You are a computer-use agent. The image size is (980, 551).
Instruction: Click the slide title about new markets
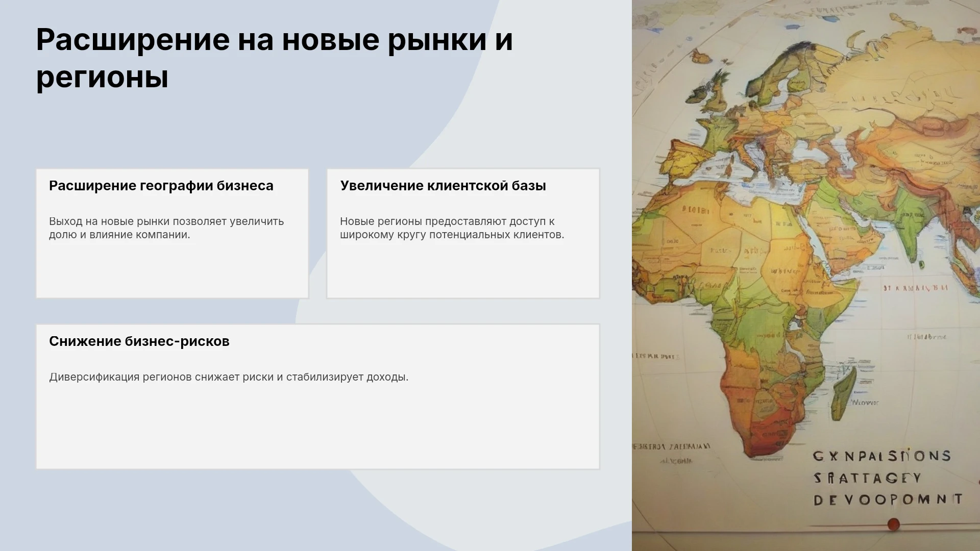274,58
